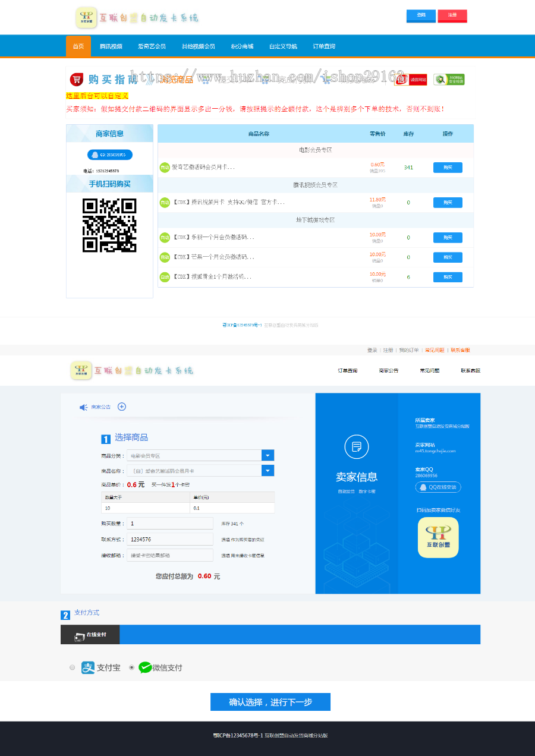The image size is (535, 756).
Task: Buy 搜狐黄金1个月 with 购买 button
Action: click(448, 277)
